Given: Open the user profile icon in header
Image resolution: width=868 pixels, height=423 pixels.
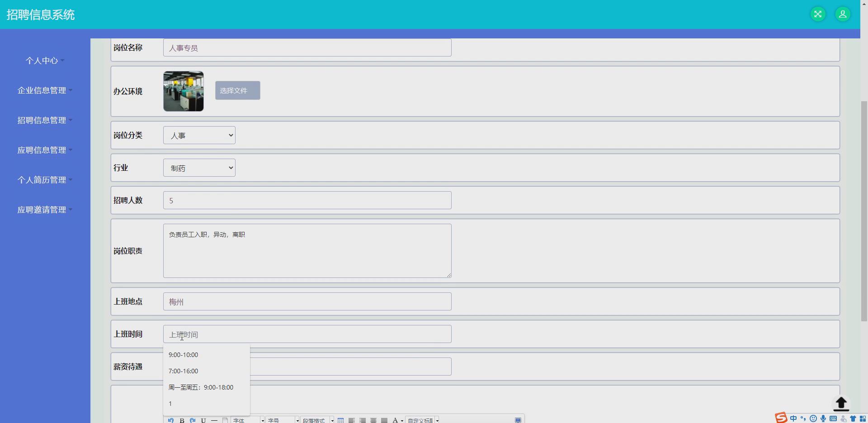Looking at the screenshot, I should click(x=843, y=14).
